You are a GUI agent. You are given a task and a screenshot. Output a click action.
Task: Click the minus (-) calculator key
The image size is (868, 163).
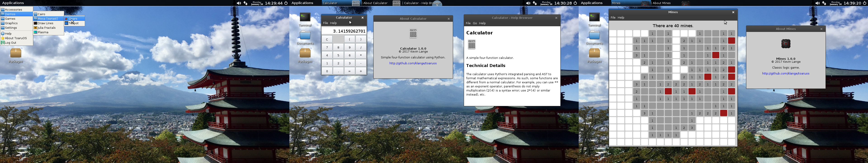click(x=361, y=63)
